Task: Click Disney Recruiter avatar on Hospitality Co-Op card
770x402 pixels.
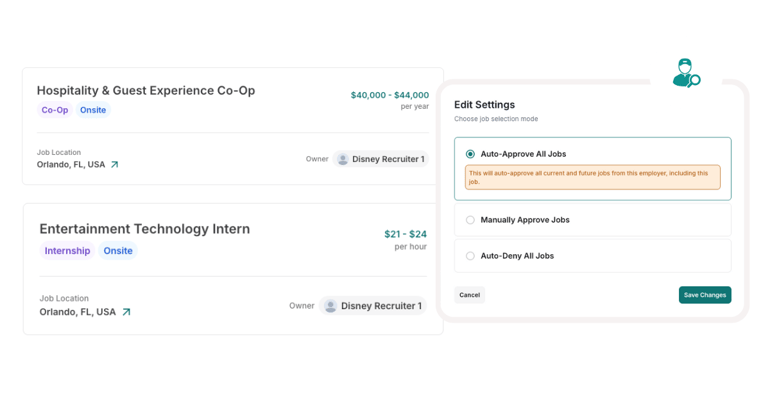Action: tap(343, 159)
